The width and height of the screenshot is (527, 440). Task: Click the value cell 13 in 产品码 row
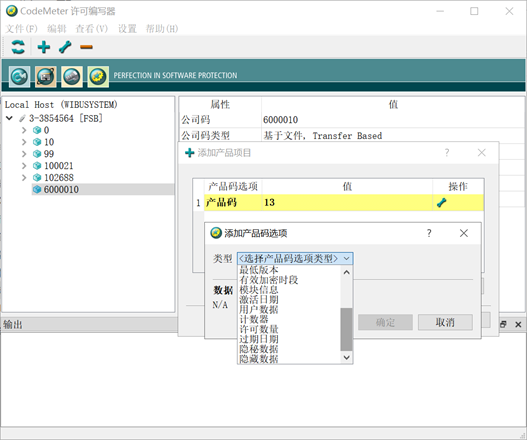tap(347, 203)
